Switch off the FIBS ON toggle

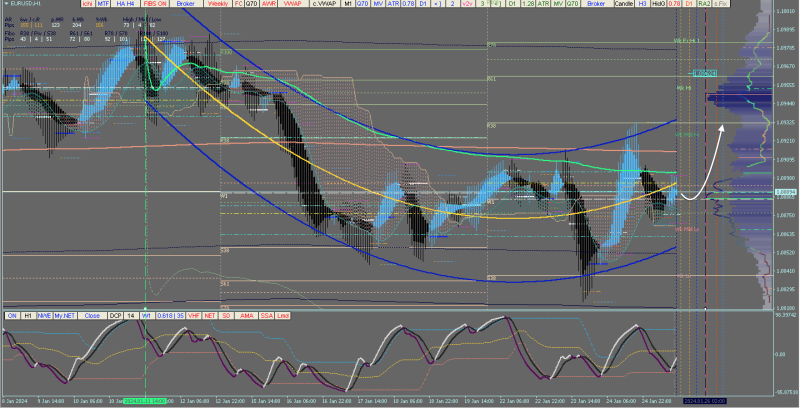point(155,4)
